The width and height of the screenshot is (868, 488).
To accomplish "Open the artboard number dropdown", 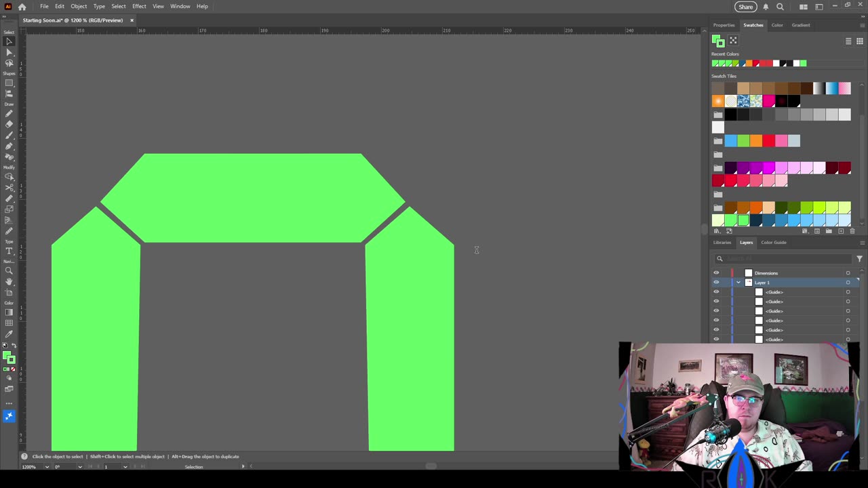I will coord(125,467).
